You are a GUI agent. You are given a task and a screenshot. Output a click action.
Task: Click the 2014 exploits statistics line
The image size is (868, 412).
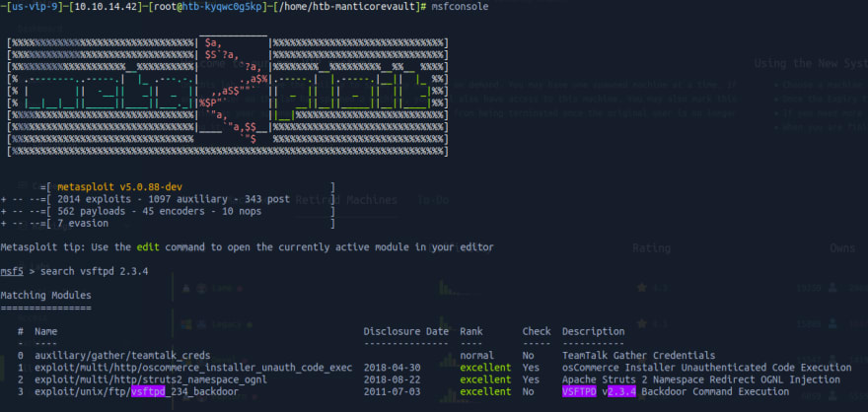174,199
